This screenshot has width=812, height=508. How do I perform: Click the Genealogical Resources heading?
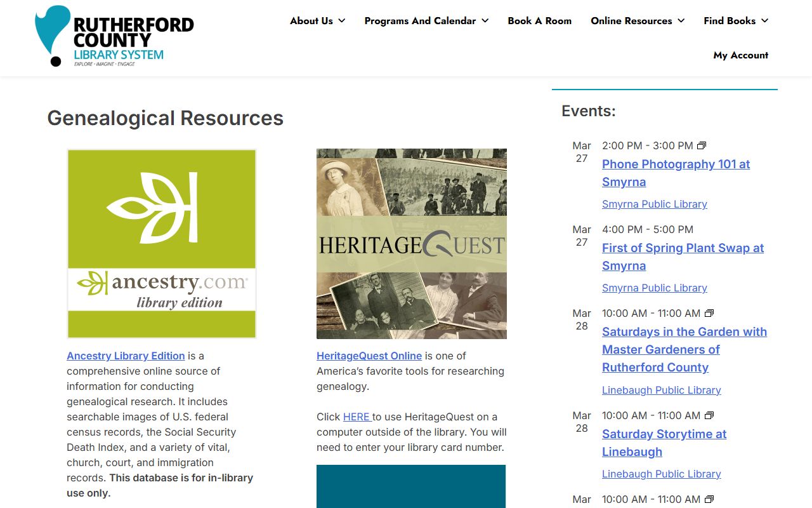pos(166,118)
